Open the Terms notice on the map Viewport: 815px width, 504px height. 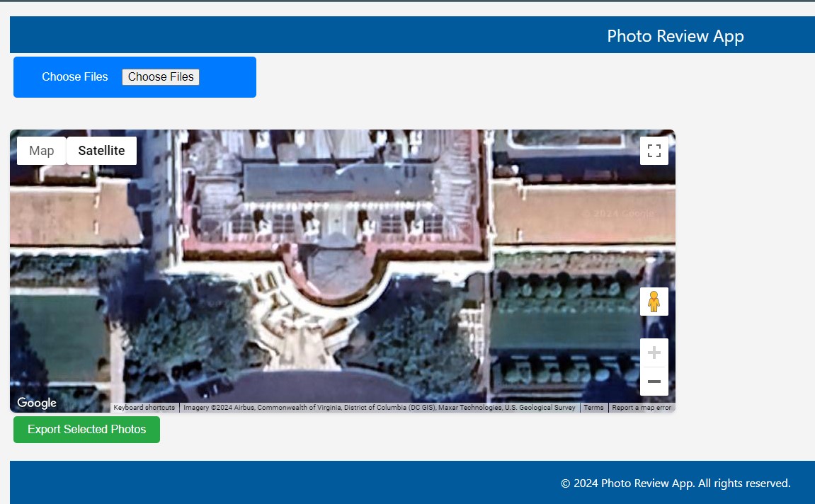(x=593, y=407)
